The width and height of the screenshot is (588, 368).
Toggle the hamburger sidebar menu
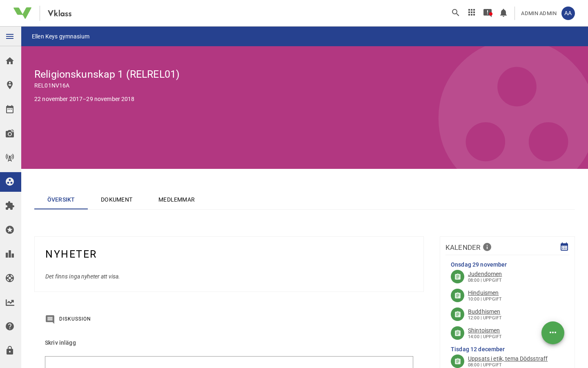click(x=10, y=36)
